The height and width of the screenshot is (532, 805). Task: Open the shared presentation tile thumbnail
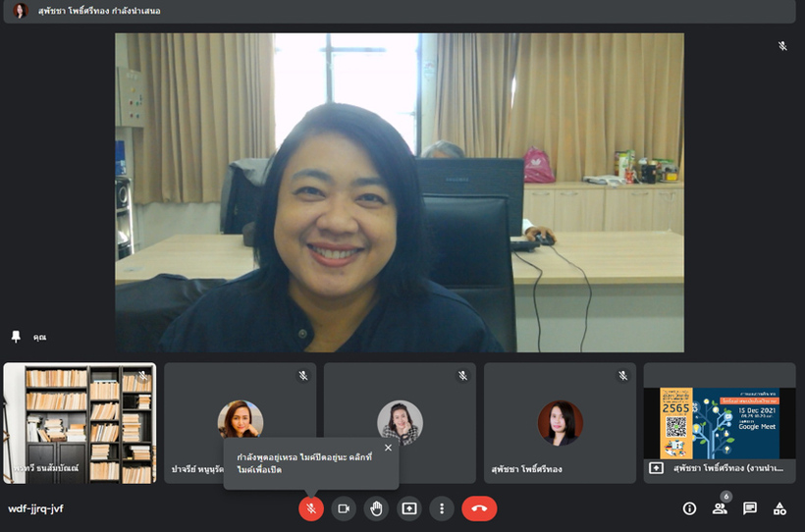pos(720,422)
